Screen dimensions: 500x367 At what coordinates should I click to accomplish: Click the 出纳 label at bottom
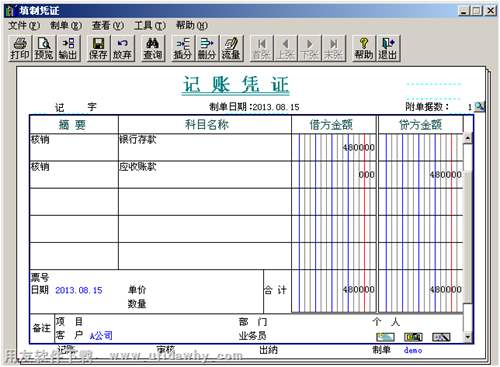coord(268,350)
